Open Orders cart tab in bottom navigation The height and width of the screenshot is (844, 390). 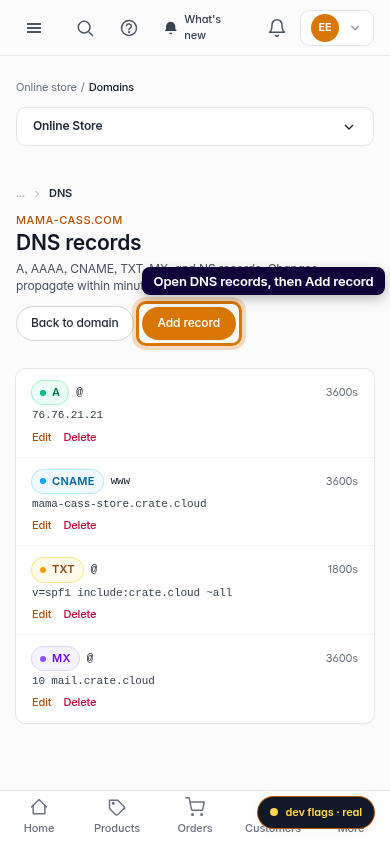(x=195, y=816)
